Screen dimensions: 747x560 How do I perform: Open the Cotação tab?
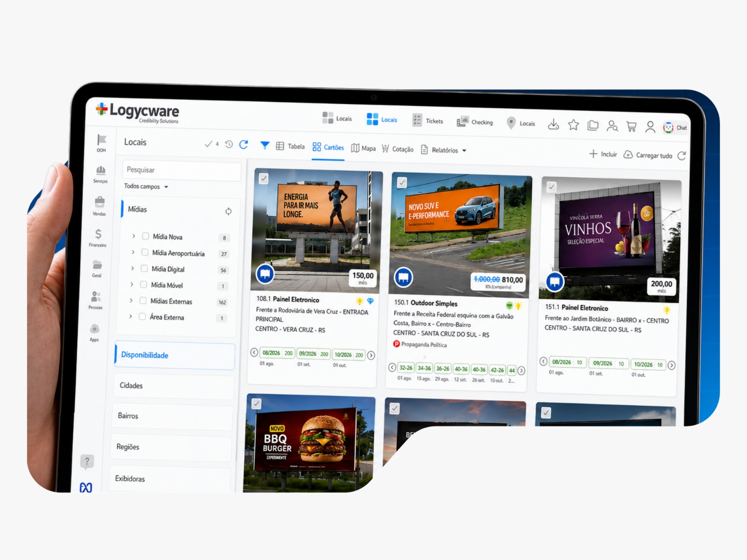398,149
